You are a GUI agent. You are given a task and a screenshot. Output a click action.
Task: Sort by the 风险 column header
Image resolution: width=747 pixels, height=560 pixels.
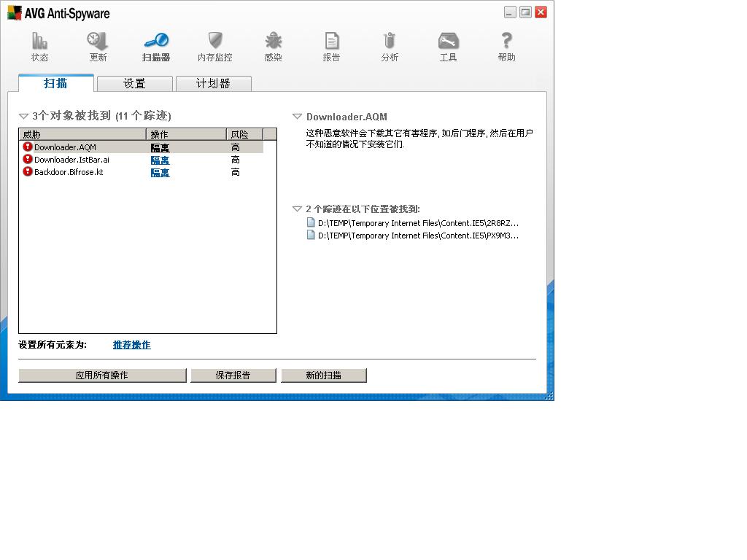click(x=245, y=134)
